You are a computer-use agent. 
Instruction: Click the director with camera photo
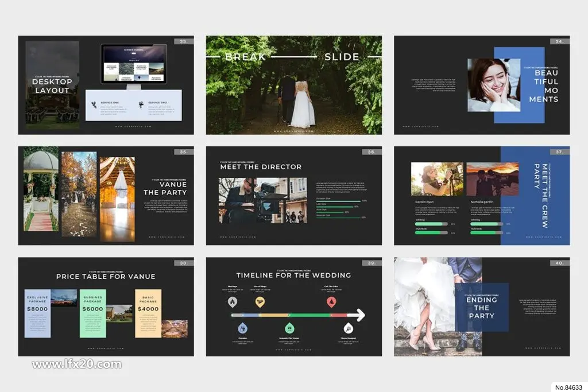[262, 200]
